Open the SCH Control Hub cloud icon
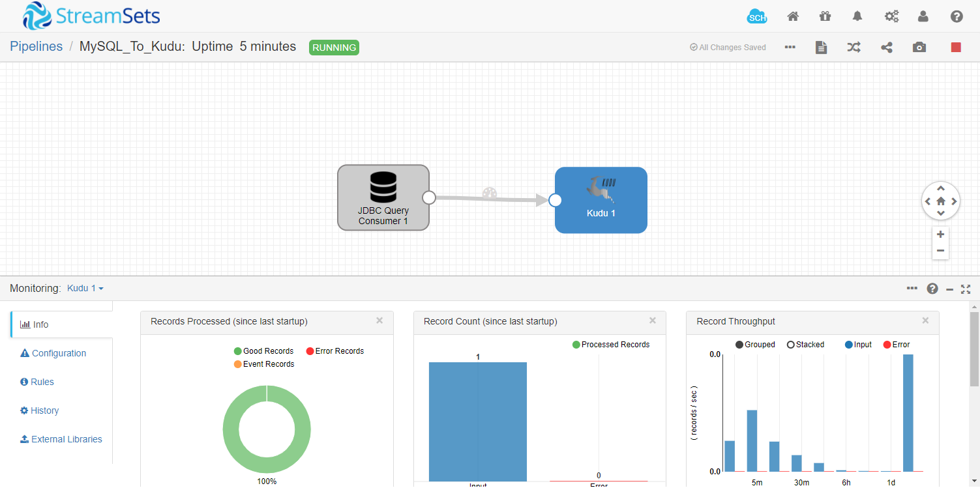Image resolution: width=980 pixels, height=488 pixels. pyautogui.click(x=757, y=17)
